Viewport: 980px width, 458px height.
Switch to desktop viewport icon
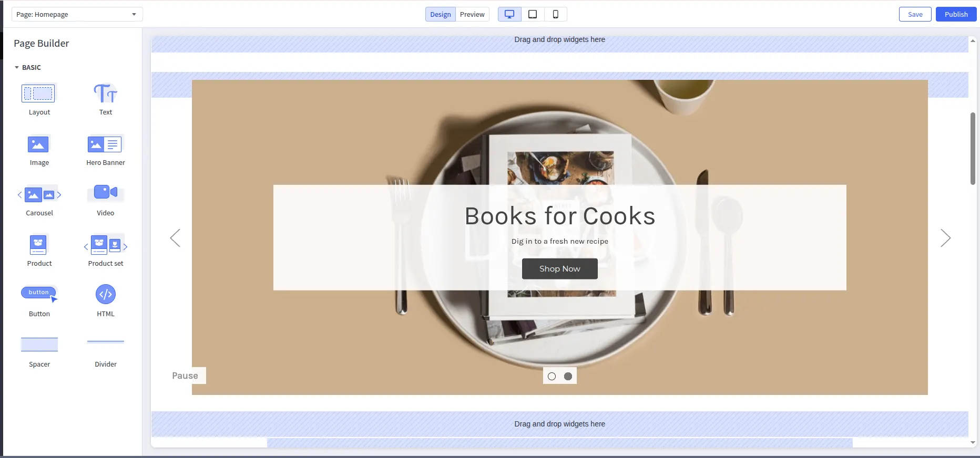pos(509,14)
